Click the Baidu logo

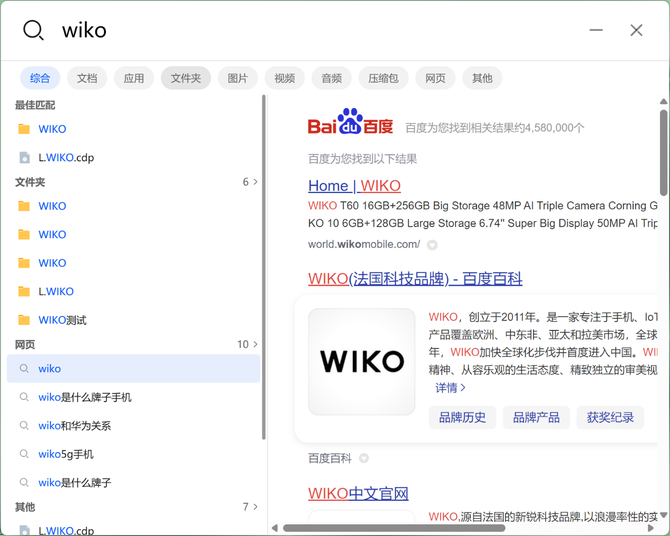pos(350,122)
